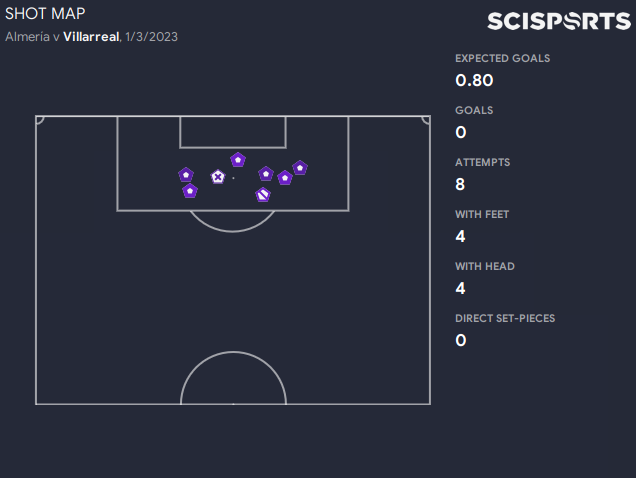Select the rightmost purple shot marker
Image resolution: width=636 pixels, height=478 pixels.
300,167
